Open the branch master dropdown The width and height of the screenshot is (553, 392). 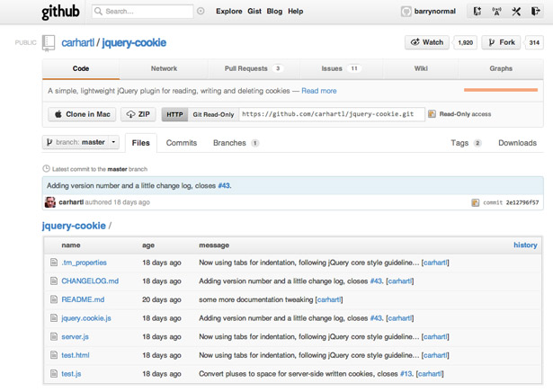pyautogui.click(x=81, y=142)
